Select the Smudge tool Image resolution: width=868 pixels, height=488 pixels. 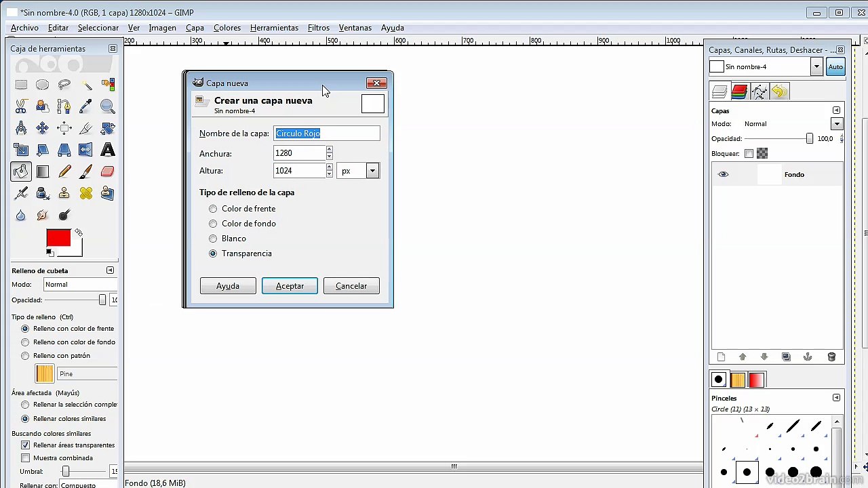(x=43, y=215)
